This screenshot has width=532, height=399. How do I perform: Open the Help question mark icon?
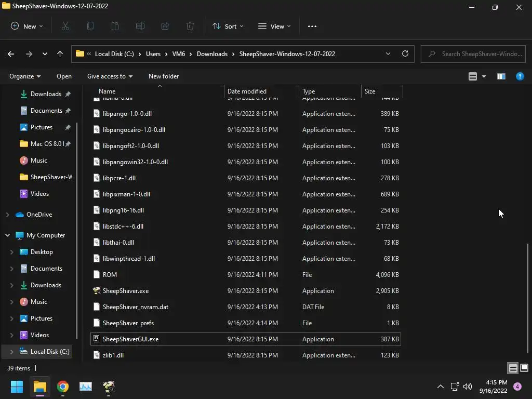tap(520, 76)
